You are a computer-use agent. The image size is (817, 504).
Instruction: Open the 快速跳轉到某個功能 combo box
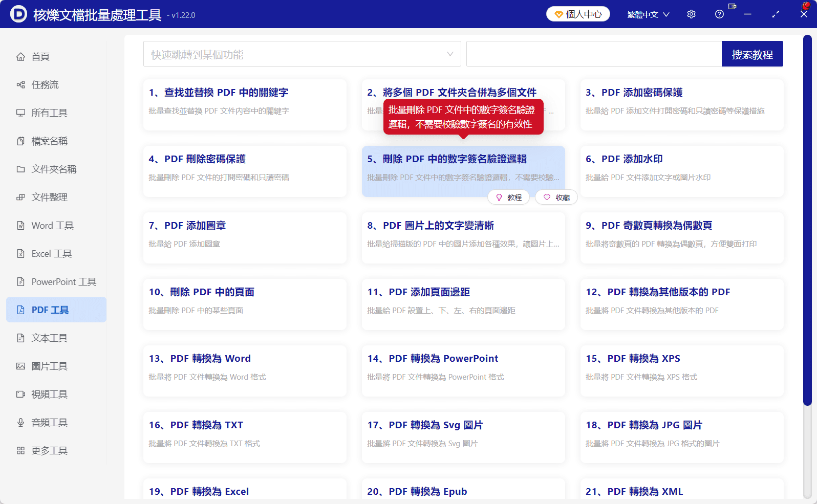pos(302,54)
